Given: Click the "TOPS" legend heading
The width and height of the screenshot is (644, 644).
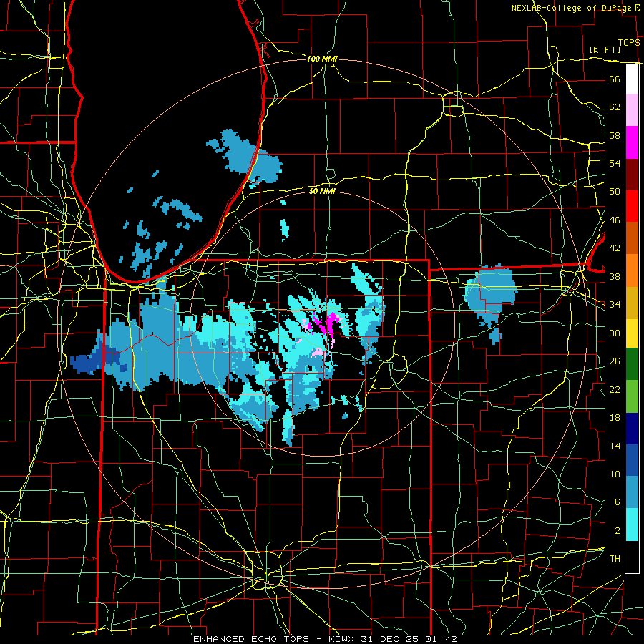Looking at the screenshot, I should click(629, 43).
